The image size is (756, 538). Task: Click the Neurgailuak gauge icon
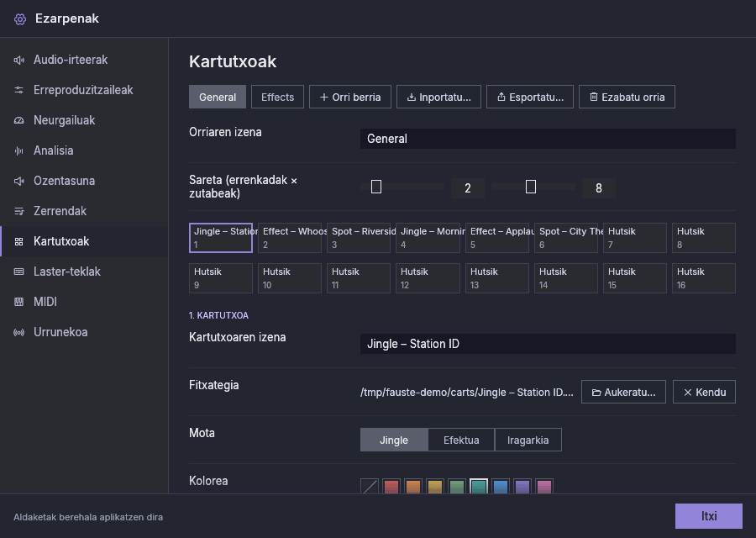tap(18, 120)
